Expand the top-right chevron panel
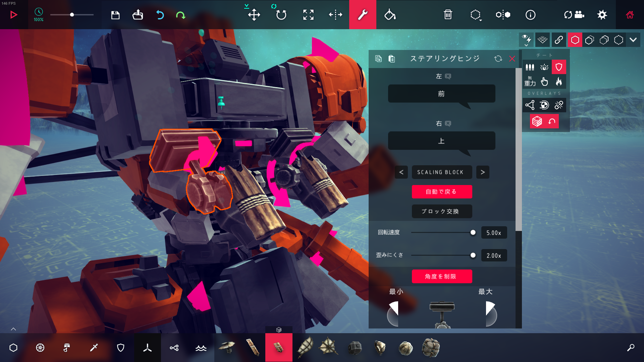 [633, 40]
